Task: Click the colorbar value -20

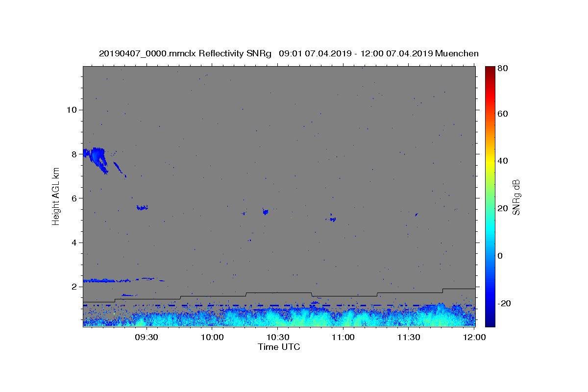Action: pos(505,303)
